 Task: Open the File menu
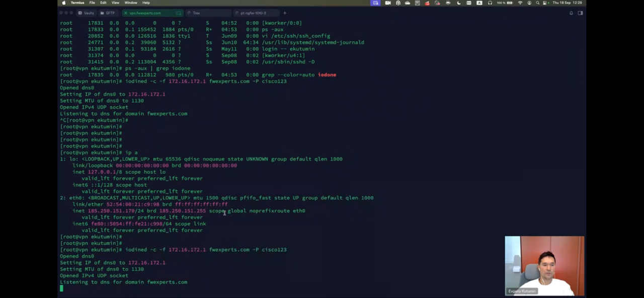[92, 3]
